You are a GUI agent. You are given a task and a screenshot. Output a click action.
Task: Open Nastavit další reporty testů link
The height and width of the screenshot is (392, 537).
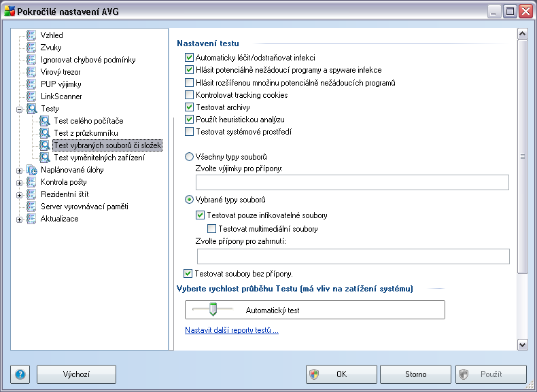tap(232, 330)
